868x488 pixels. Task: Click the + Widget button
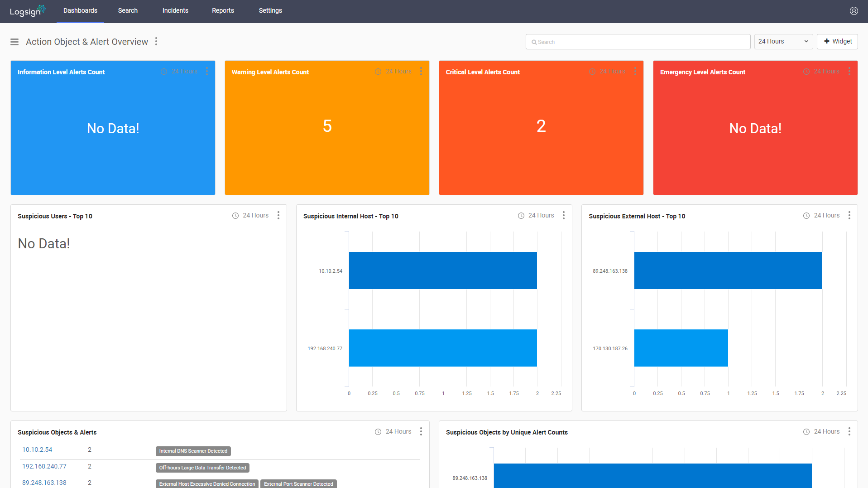click(x=837, y=41)
